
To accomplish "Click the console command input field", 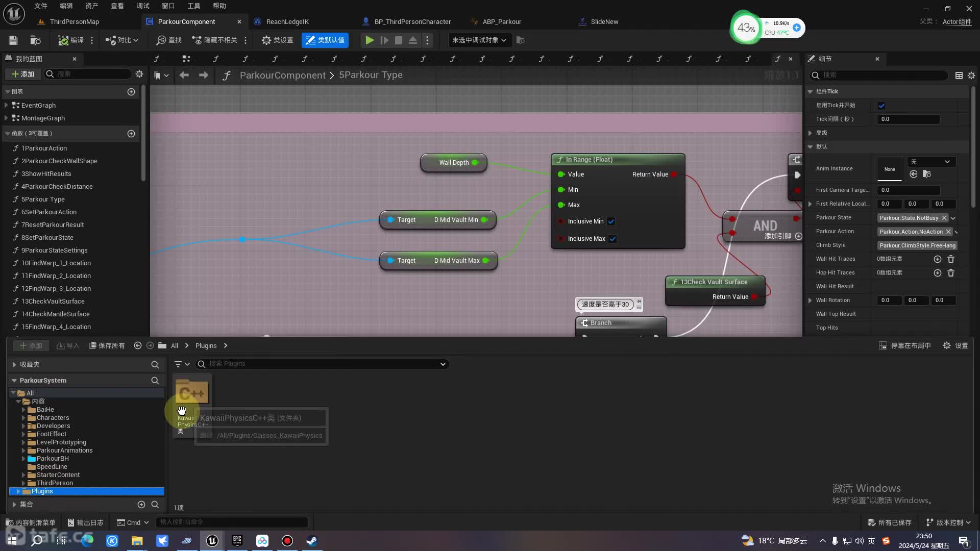I will [x=232, y=522].
